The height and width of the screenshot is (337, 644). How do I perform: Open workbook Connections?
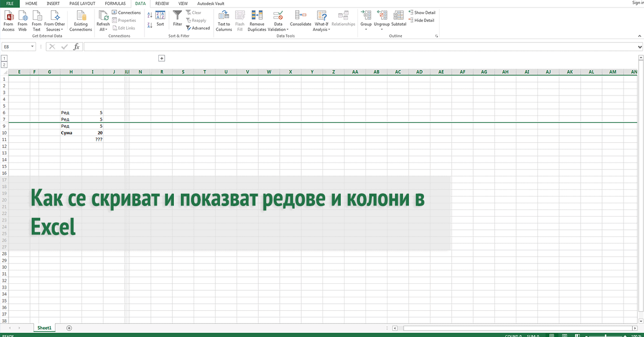126,12
